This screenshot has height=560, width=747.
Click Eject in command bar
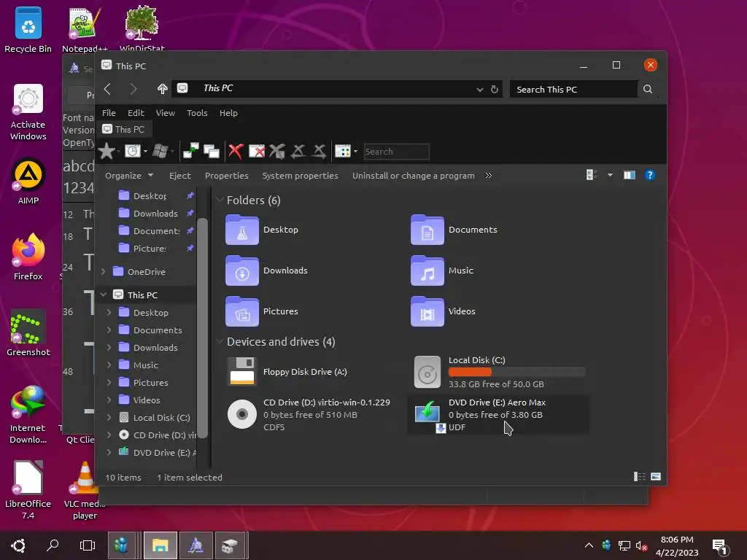click(179, 175)
